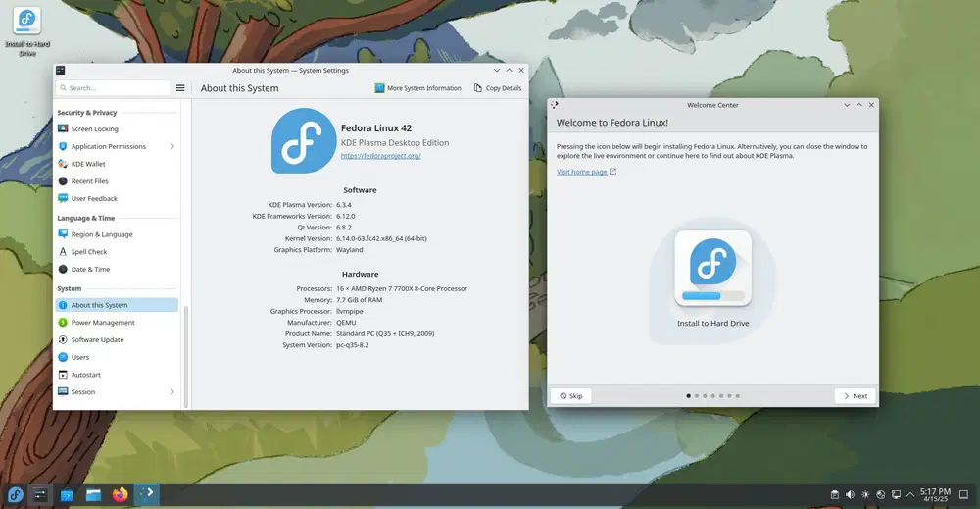This screenshot has width=980, height=509.
Task: Open Screen Locking settings
Action: point(117,128)
